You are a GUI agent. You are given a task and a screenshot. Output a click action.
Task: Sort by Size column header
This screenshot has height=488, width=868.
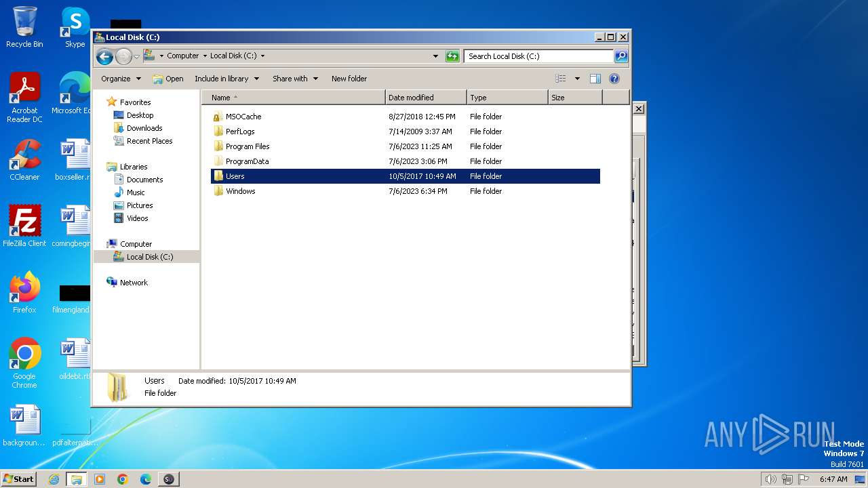pyautogui.click(x=575, y=98)
